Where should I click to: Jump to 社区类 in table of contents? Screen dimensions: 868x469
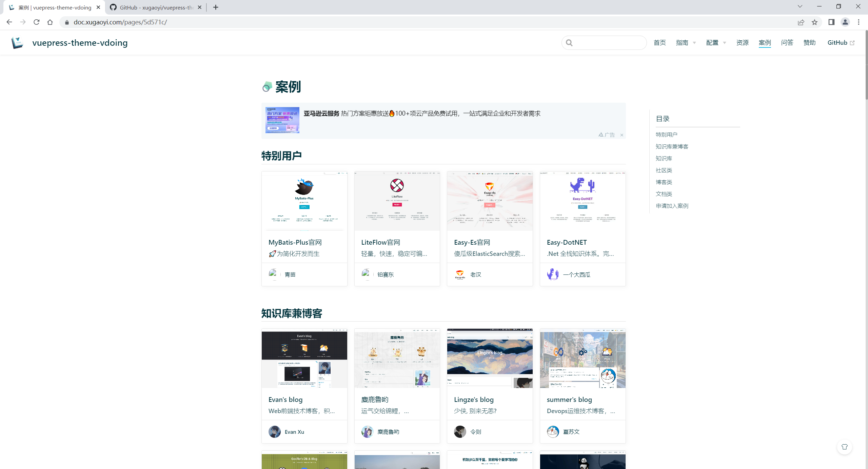click(664, 170)
